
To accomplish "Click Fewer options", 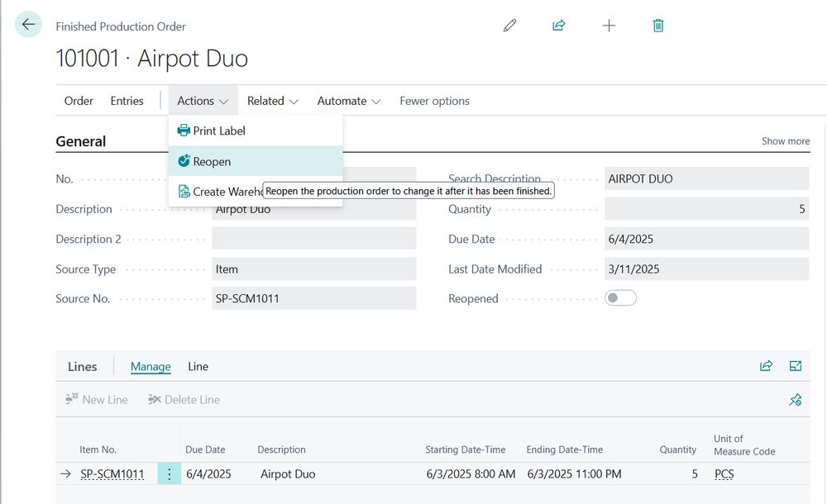I will coord(435,101).
